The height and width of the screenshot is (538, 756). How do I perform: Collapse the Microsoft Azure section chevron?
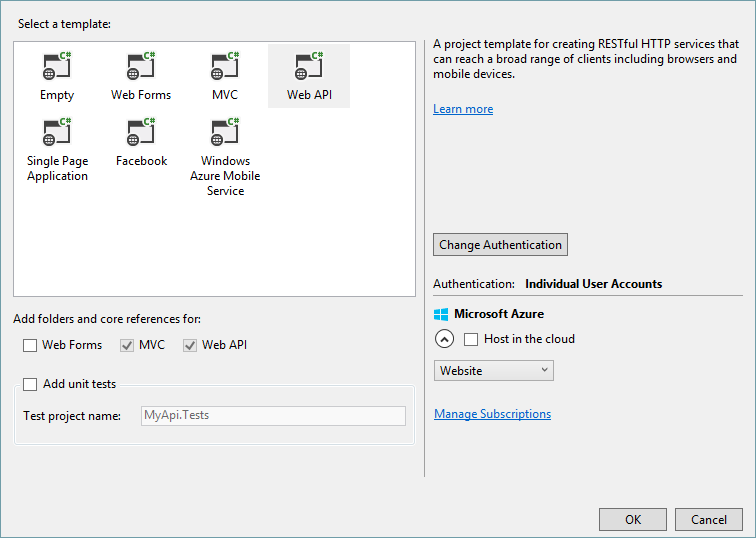[x=445, y=339]
